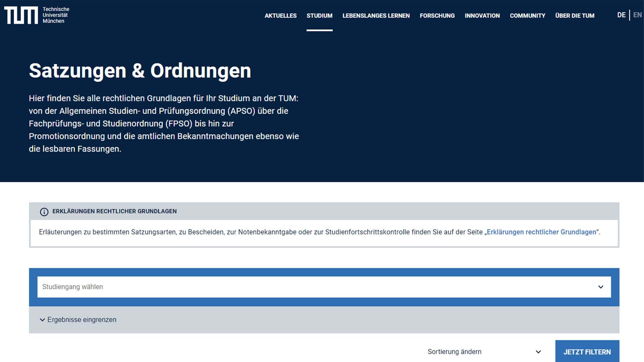Click the Jetzt Filtern button
644x362 pixels.
(587, 352)
